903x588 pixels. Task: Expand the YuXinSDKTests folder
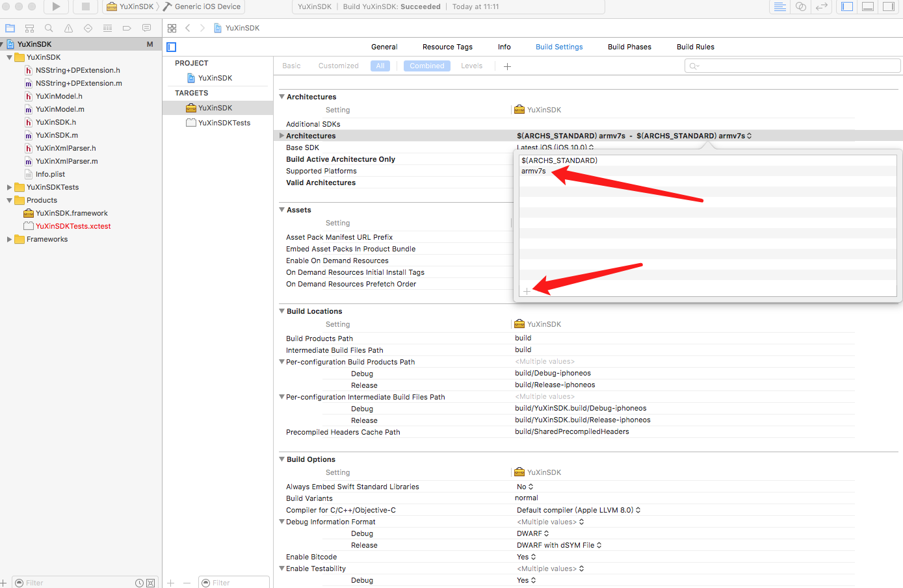[x=10, y=187]
